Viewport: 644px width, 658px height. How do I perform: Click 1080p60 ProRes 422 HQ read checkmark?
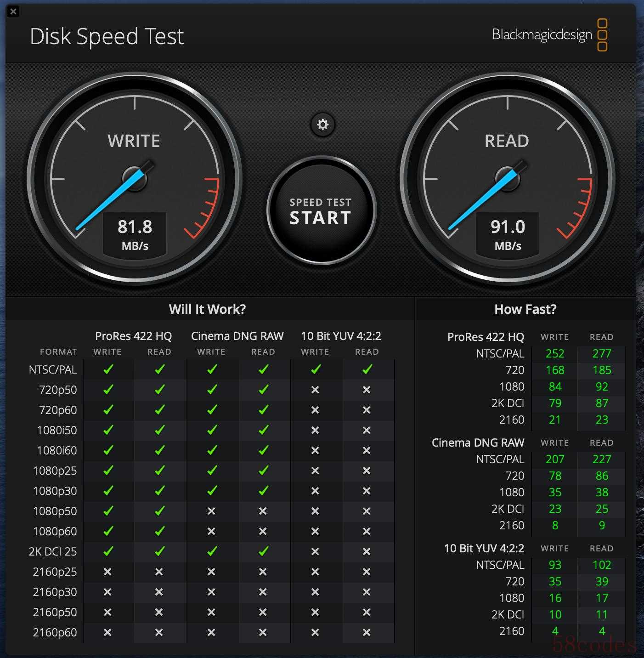(x=159, y=531)
